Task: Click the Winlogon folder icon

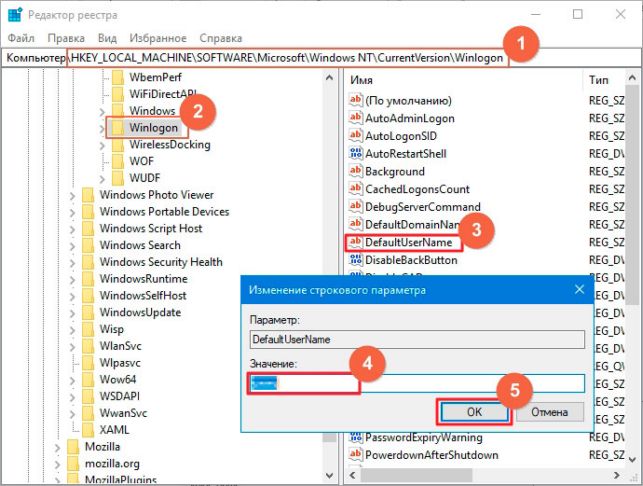Action: click(118, 128)
